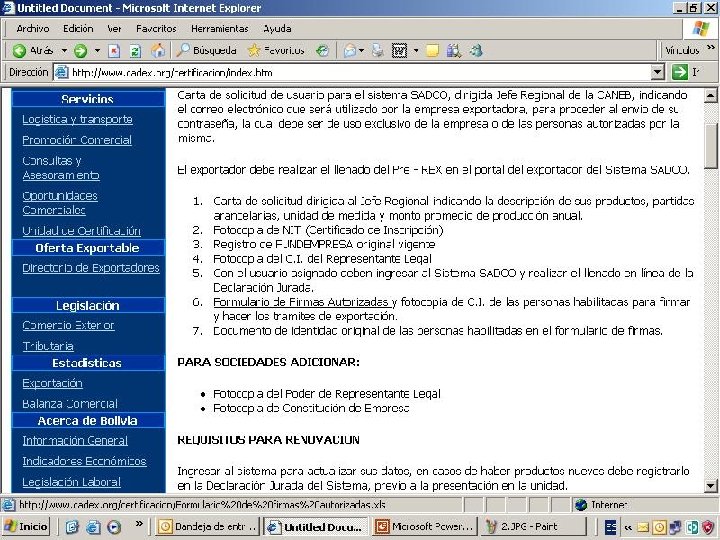Open the Promoción Comercial link
The image size is (720, 540).
(x=77, y=140)
